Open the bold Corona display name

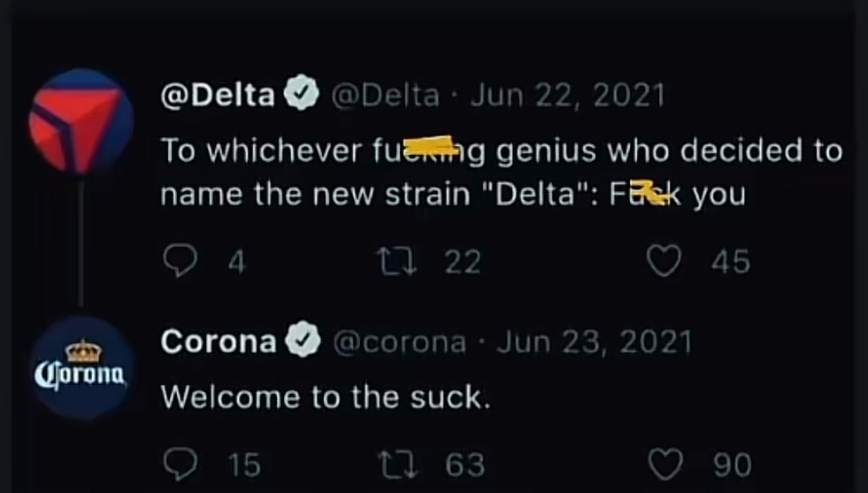[219, 343]
